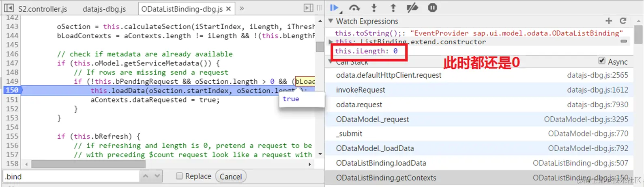
Task: Open ODataListBinding-dbg.js:507 source link
Action: click(580, 163)
